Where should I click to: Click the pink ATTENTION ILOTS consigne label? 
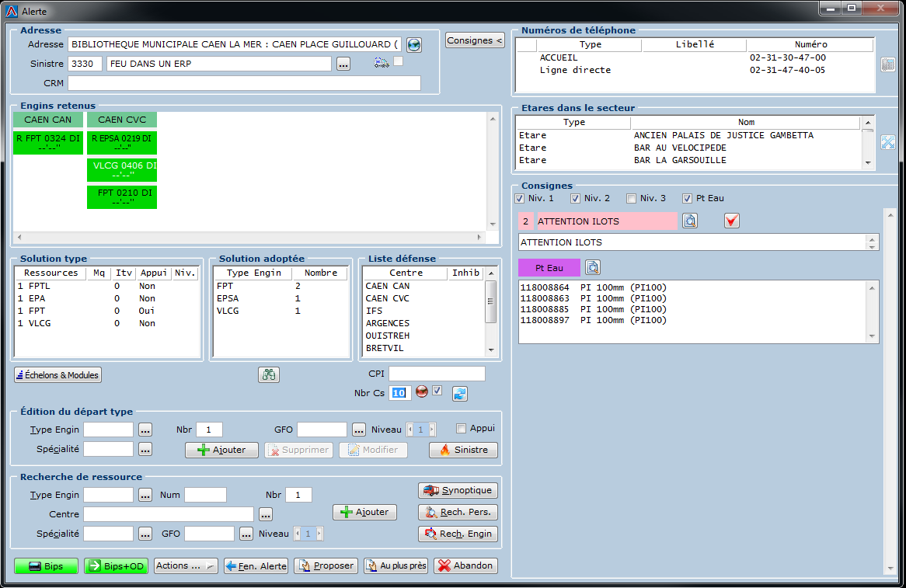coord(608,221)
